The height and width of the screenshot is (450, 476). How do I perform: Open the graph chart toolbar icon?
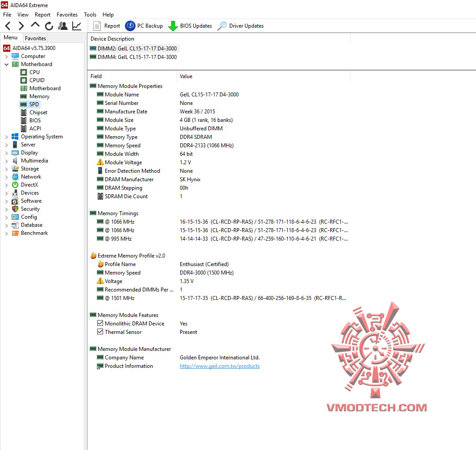point(76,26)
